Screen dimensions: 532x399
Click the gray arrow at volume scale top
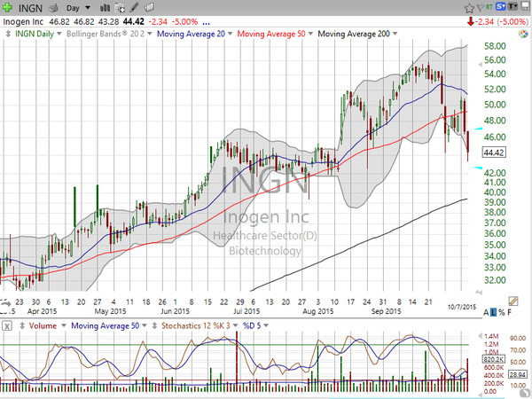480,336
